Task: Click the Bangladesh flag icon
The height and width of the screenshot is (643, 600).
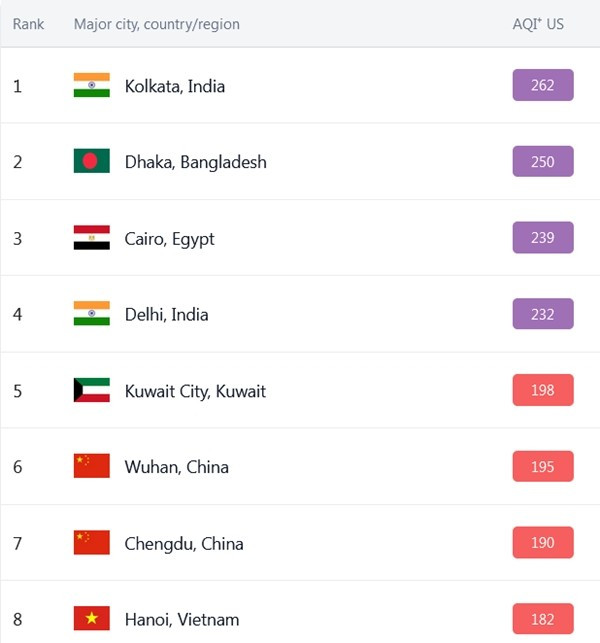Action: [x=91, y=162]
